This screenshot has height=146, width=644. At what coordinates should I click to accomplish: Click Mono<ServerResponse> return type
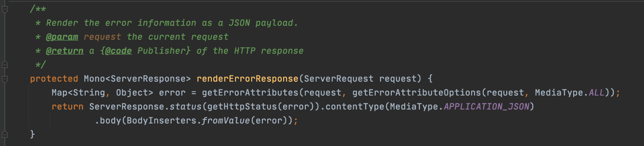tap(137, 79)
